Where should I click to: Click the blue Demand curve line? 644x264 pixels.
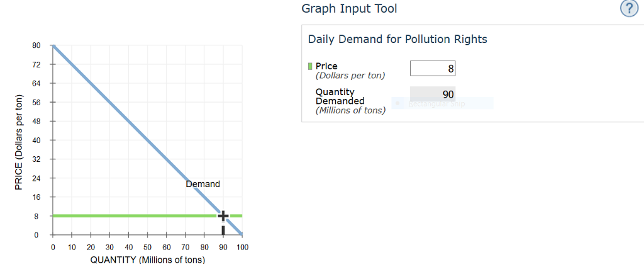147,140
